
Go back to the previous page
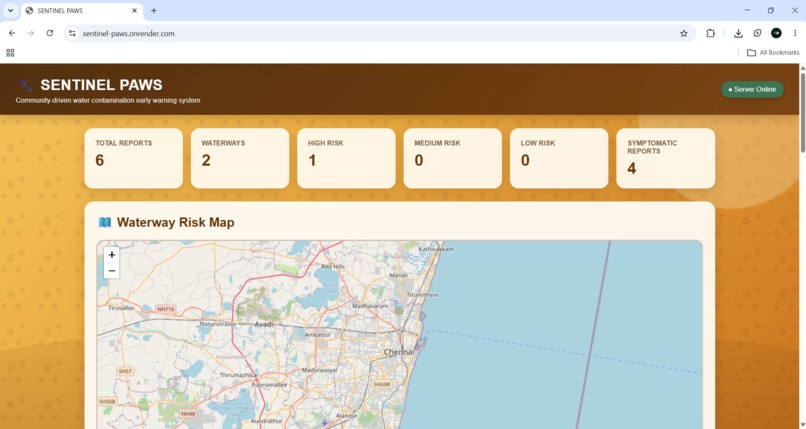12,33
